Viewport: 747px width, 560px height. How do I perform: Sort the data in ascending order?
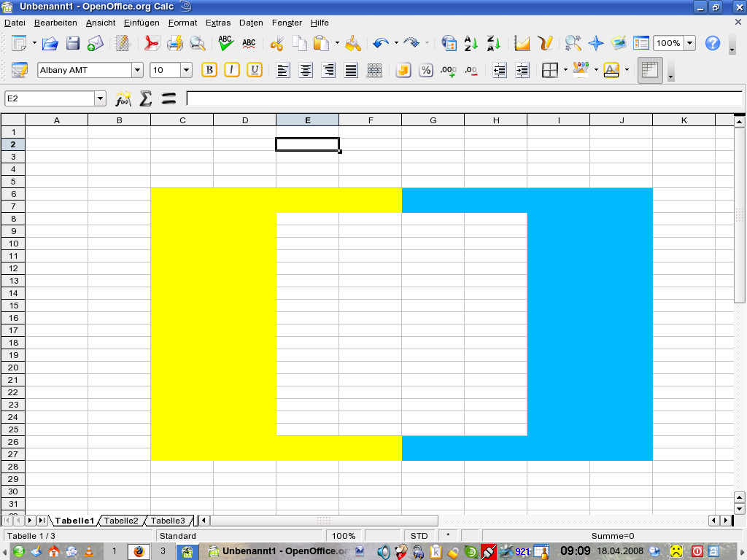click(x=471, y=43)
